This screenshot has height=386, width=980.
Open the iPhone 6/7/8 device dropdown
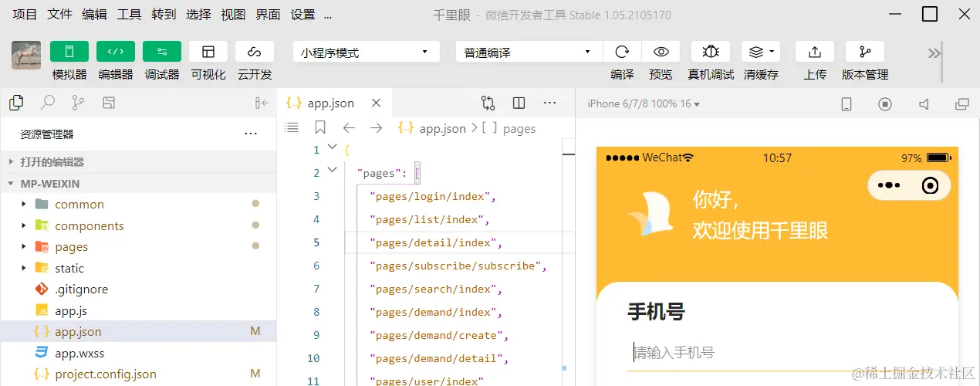click(644, 103)
